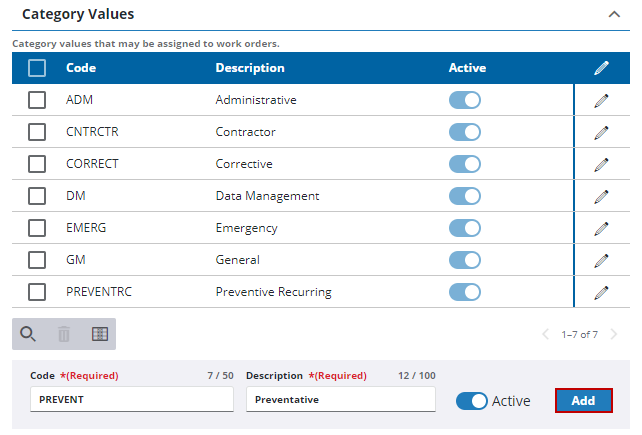Disable Active toggle for Emergency
Viewport: 642px width, 435px height.
pyautogui.click(x=465, y=228)
